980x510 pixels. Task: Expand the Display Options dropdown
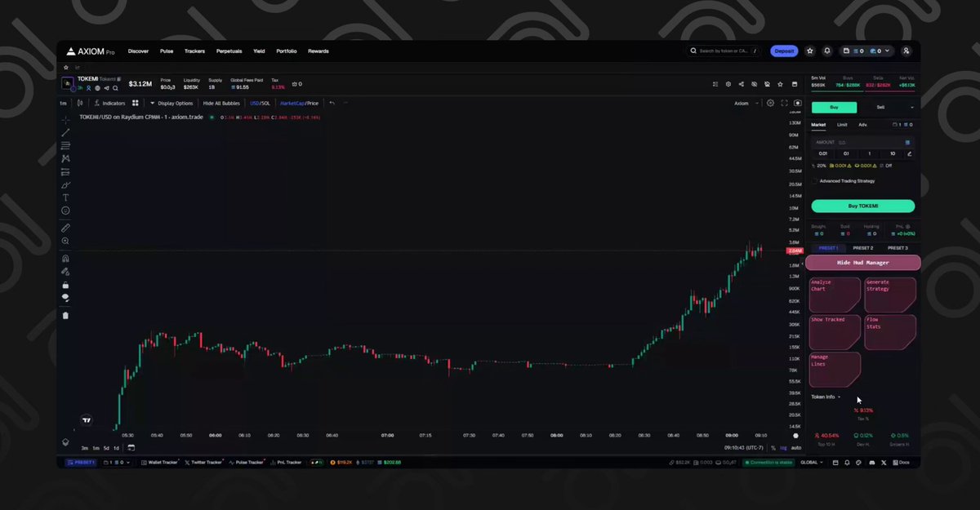pos(171,103)
